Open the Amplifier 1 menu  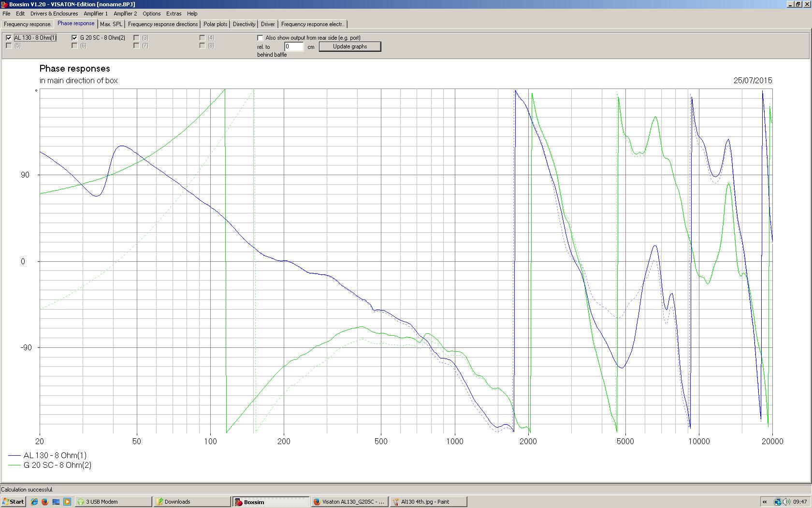(96, 14)
